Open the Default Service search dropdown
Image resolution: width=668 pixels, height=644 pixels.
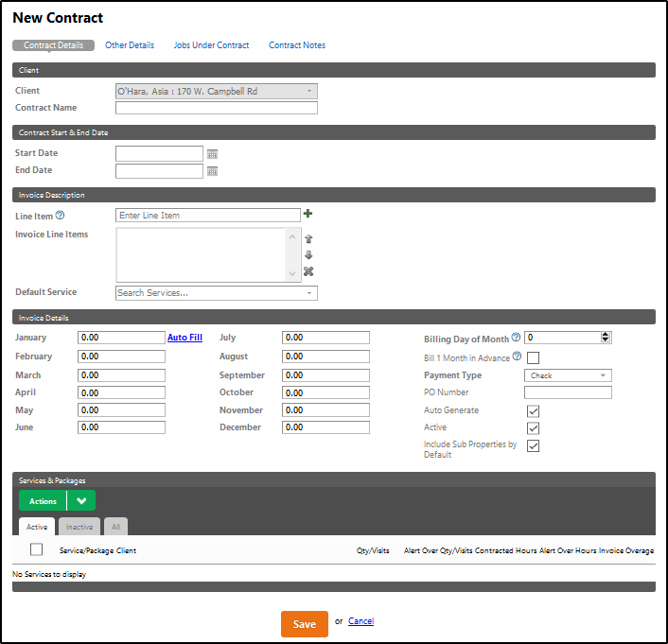pyautogui.click(x=217, y=293)
